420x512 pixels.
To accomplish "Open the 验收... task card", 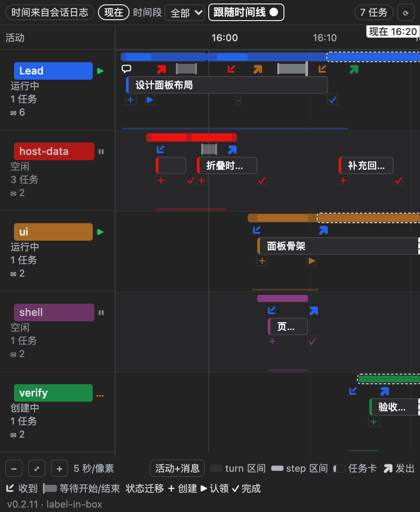I will [x=395, y=407].
